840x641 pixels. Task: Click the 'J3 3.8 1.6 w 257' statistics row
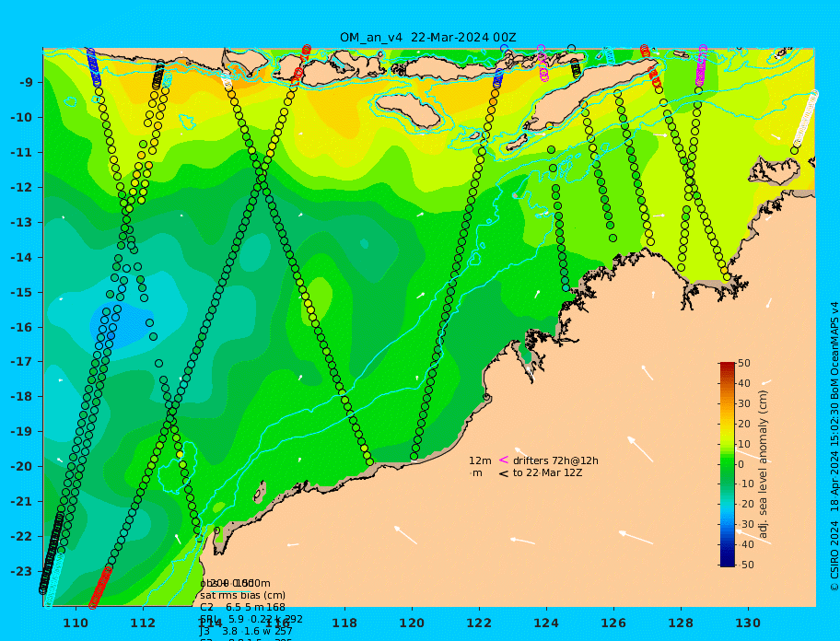pos(246,632)
